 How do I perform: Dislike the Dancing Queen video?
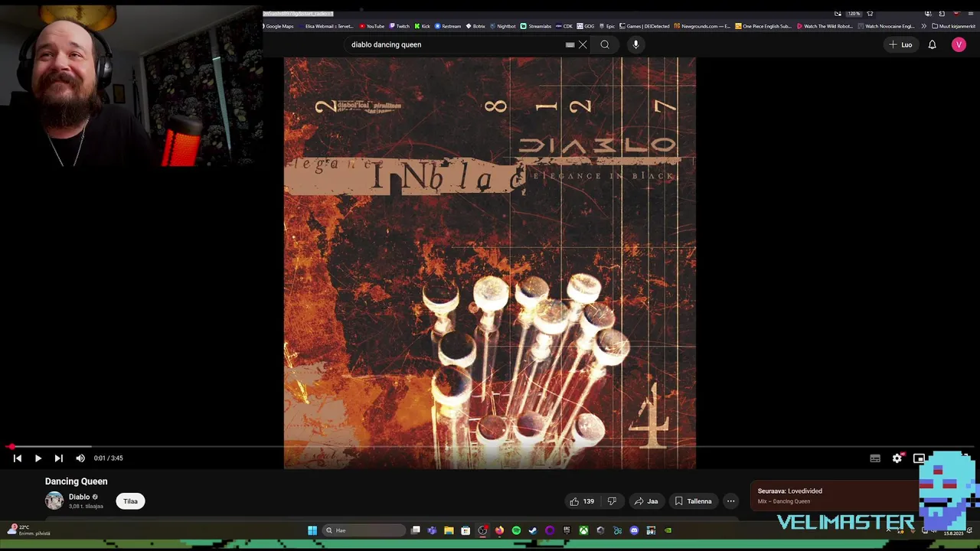click(612, 501)
